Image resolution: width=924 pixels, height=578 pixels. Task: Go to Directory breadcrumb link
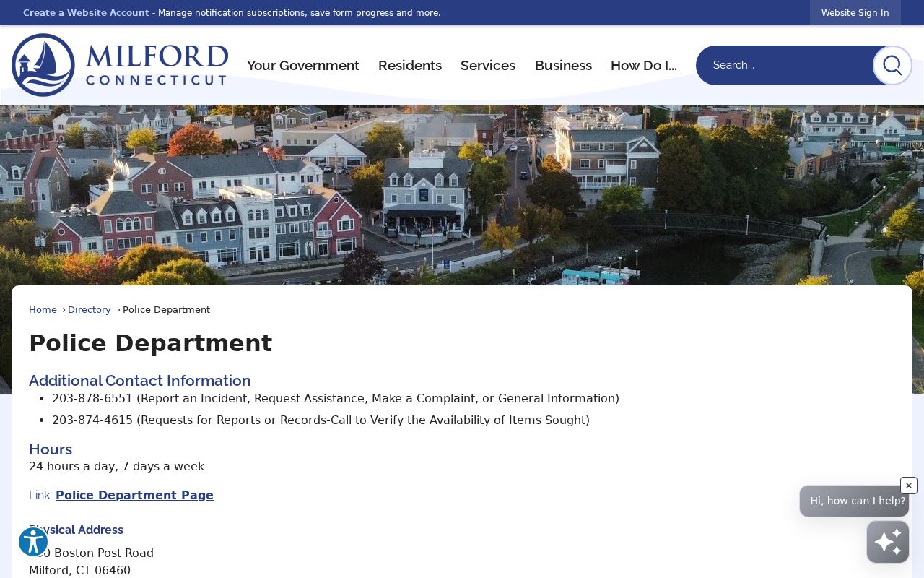coord(90,310)
